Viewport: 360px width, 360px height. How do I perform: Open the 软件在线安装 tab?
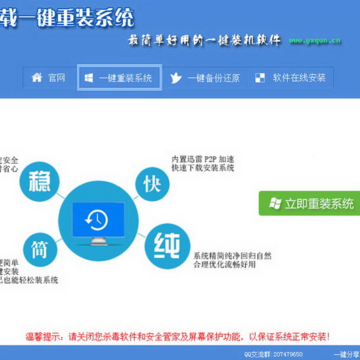(x=290, y=78)
